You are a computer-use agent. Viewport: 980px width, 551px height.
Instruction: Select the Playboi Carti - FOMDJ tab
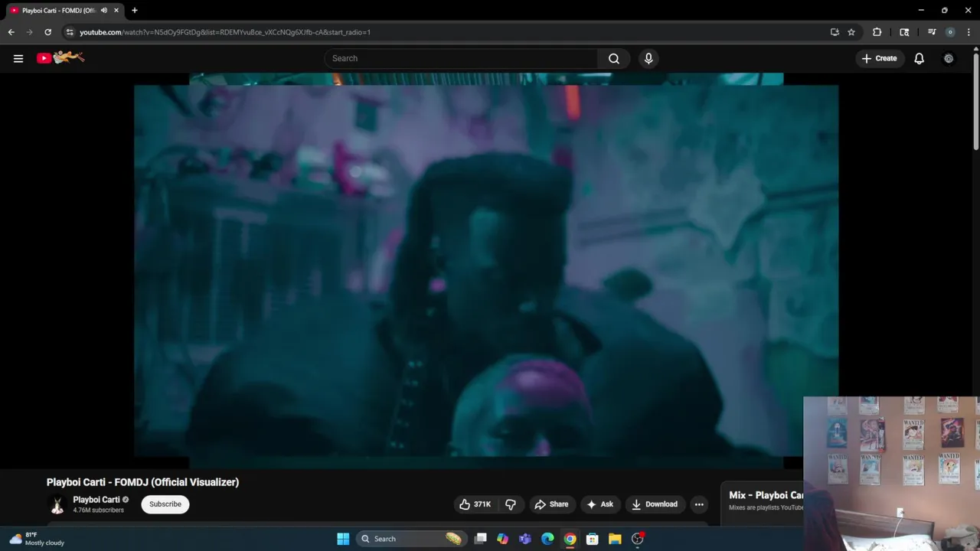57,11
